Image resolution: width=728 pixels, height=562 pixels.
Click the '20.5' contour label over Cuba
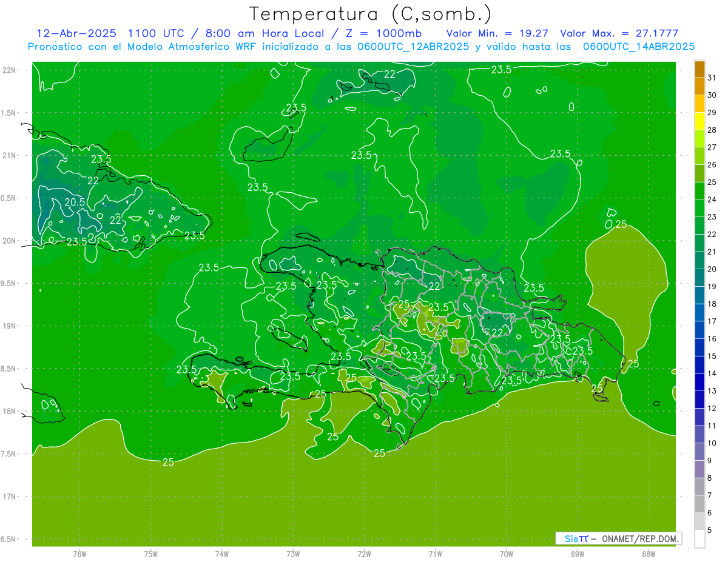[75, 202]
